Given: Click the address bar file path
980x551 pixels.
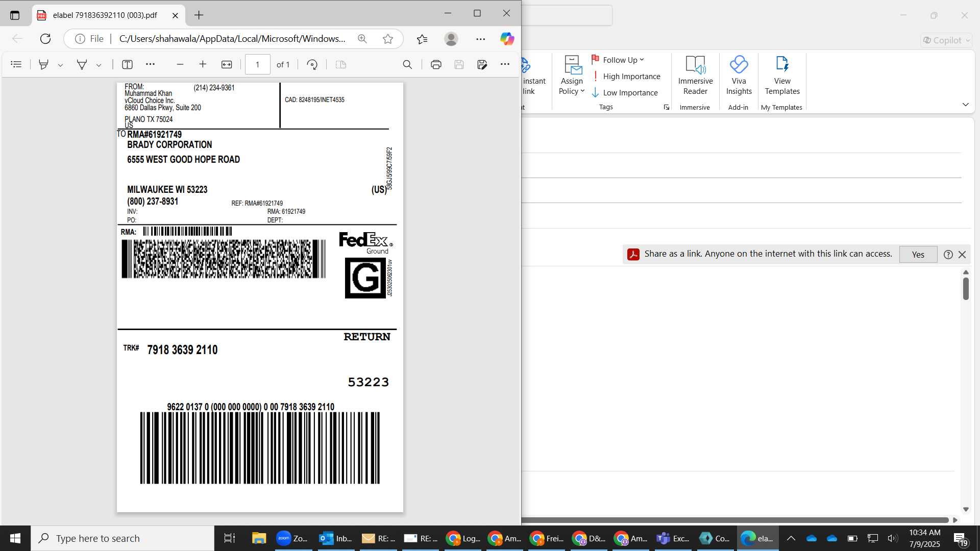Looking at the screenshot, I should [232, 39].
